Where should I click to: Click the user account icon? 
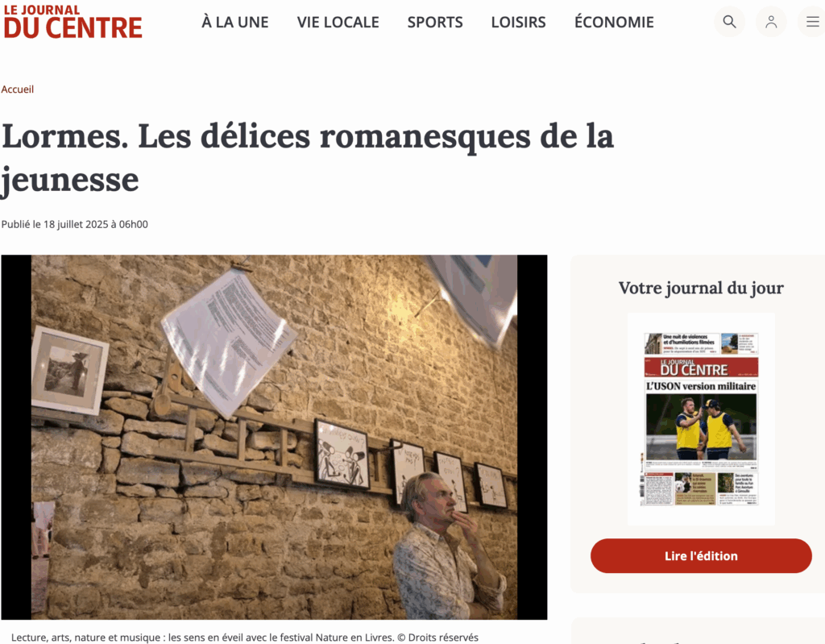tap(771, 22)
